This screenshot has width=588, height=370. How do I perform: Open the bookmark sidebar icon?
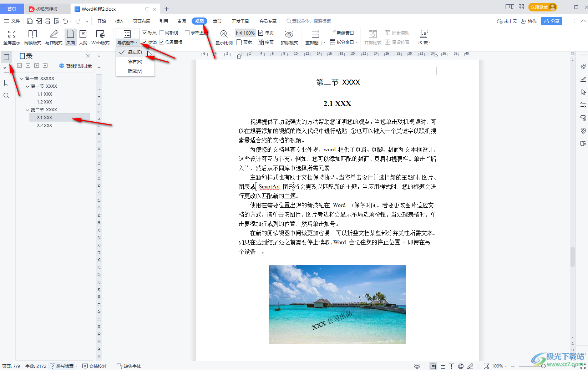(6, 83)
